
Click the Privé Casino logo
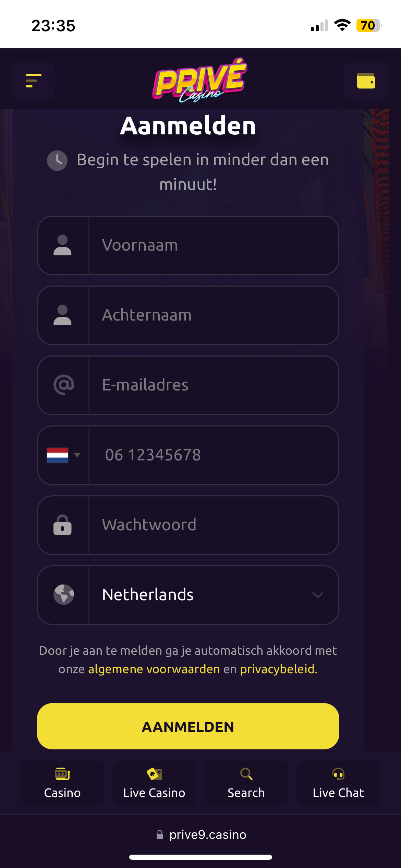pyautogui.click(x=200, y=81)
